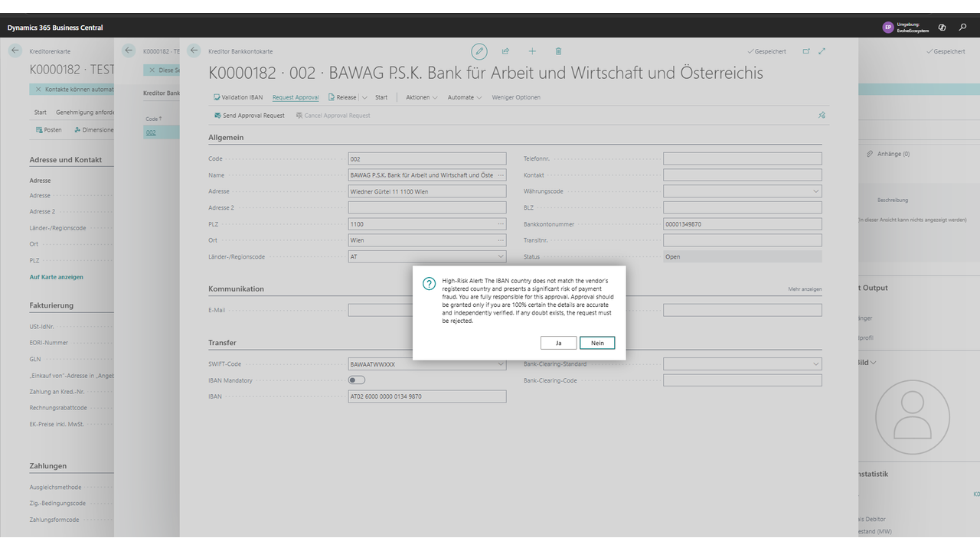Viewport: 980px width, 551px height.
Task: Click the Kontakt input field
Action: point(743,175)
